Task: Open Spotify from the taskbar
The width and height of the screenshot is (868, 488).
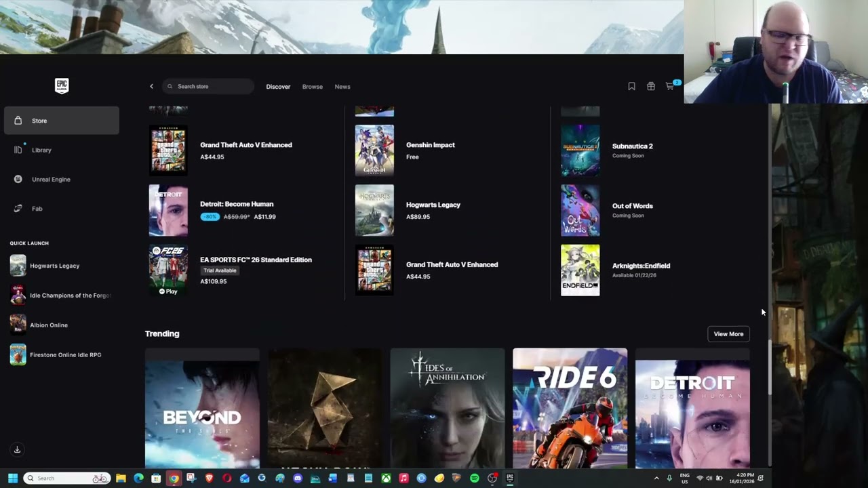Action: (475, 478)
